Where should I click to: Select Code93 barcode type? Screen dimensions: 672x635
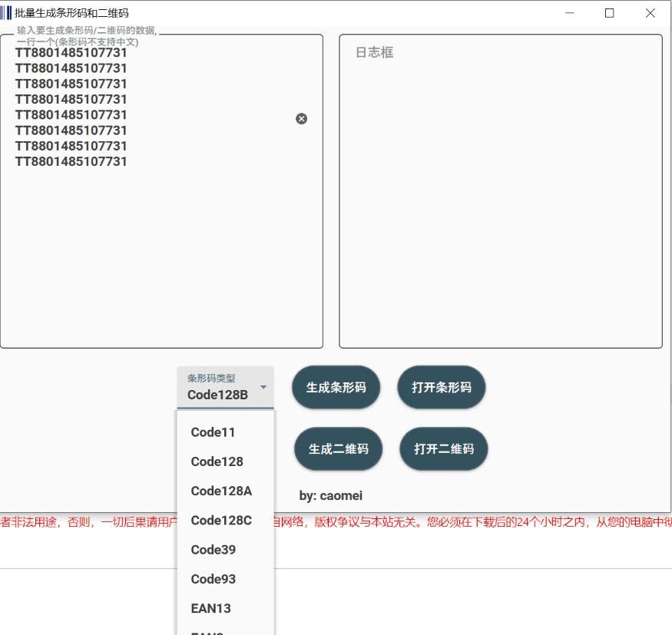point(225,579)
